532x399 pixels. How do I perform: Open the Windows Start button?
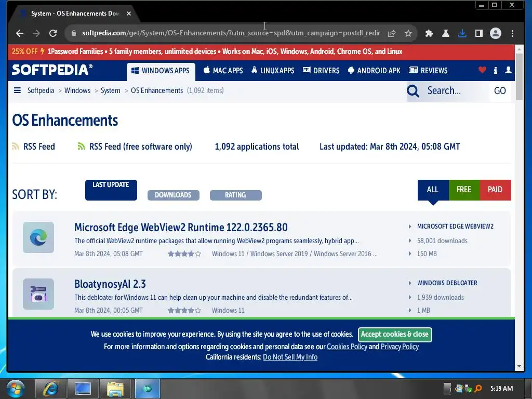coord(15,389)
